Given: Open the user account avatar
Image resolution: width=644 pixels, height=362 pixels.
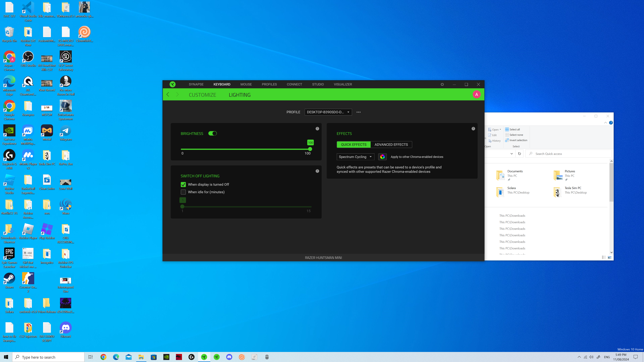Looking at the screenshot, I should [476, 94].
